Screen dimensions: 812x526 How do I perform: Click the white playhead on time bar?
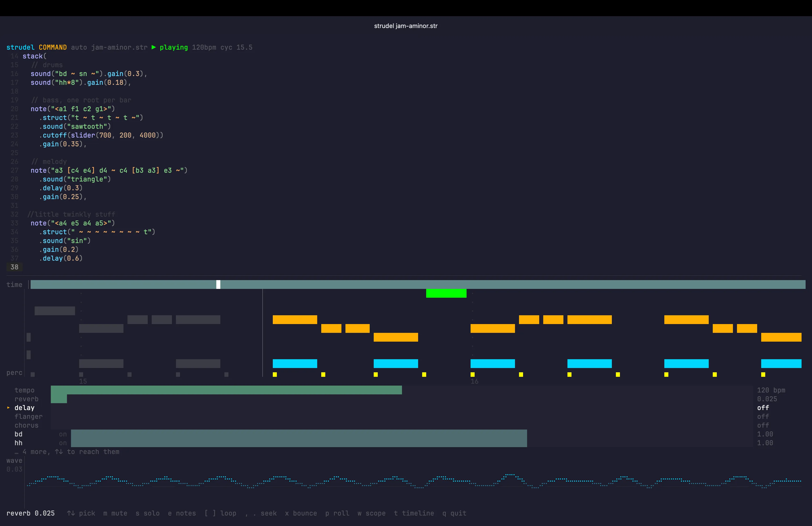(x=218, y=284)
